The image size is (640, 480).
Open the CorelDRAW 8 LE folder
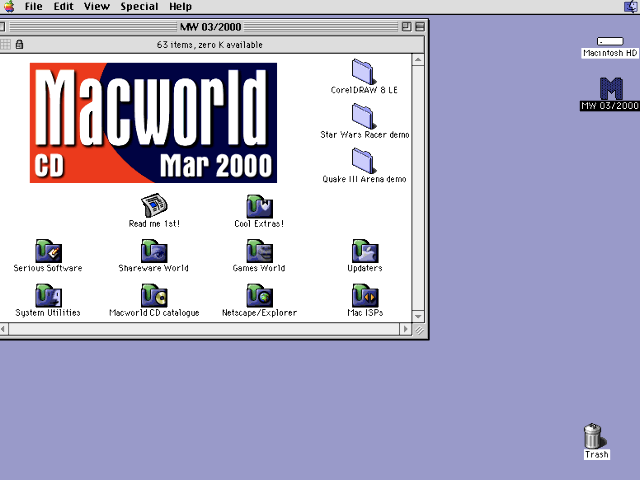(x=363, y=71)
